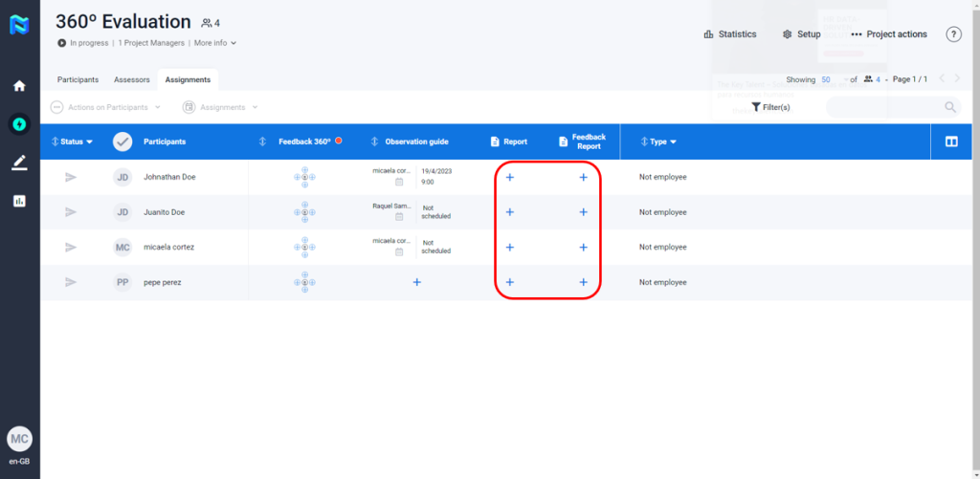The image size is (980, 479).
Task: Switch to the Participants tab
Action: click(78, 79)
